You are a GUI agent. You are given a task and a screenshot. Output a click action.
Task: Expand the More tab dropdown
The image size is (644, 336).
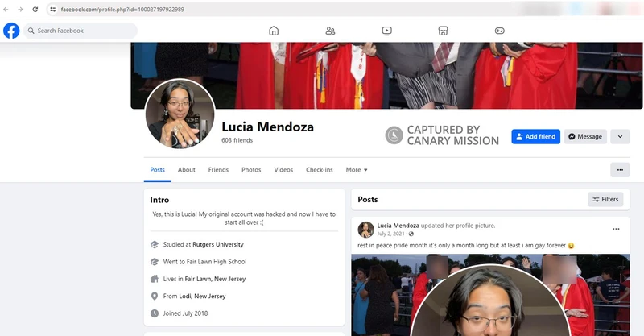(357, 170)
